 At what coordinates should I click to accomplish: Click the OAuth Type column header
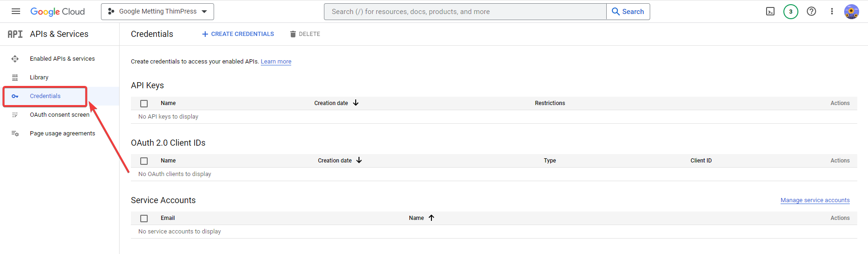coord(550,161)
